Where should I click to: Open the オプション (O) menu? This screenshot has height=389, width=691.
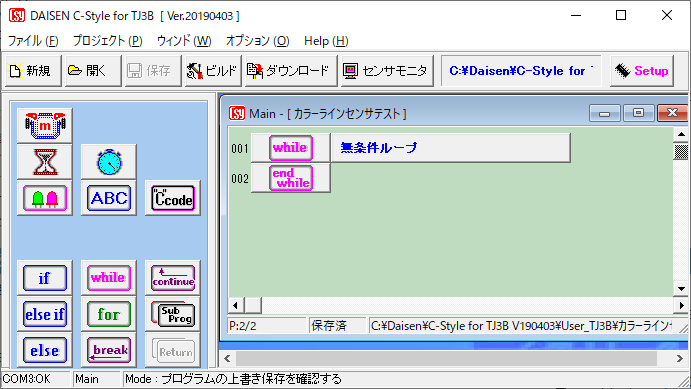pos(257,41)
